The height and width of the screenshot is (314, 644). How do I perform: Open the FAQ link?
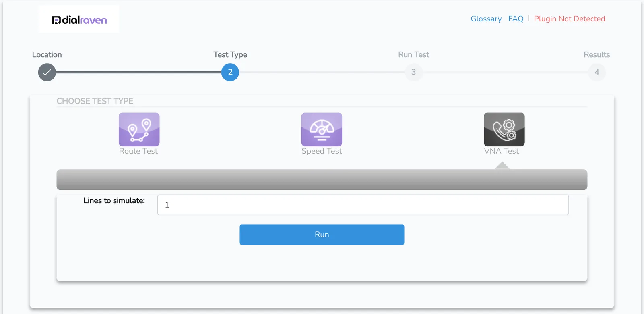click(516, 19)
